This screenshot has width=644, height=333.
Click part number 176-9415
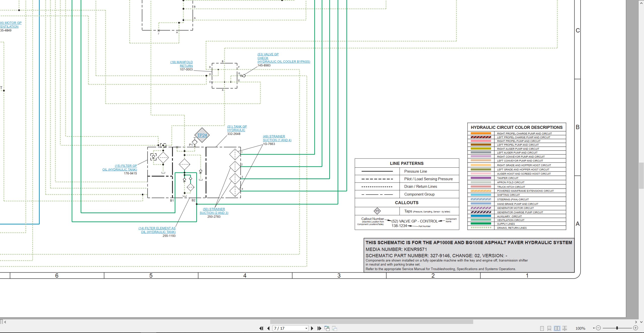tap(130, 173)
